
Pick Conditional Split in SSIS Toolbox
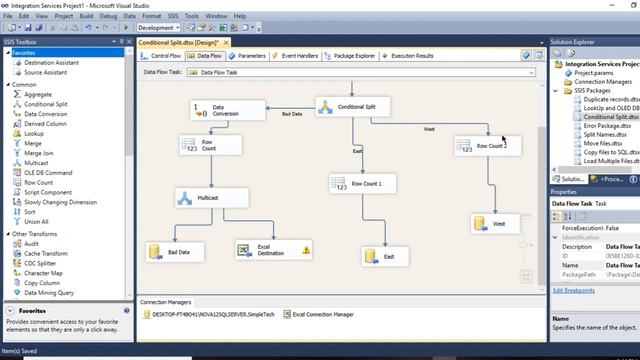[45, 104]
